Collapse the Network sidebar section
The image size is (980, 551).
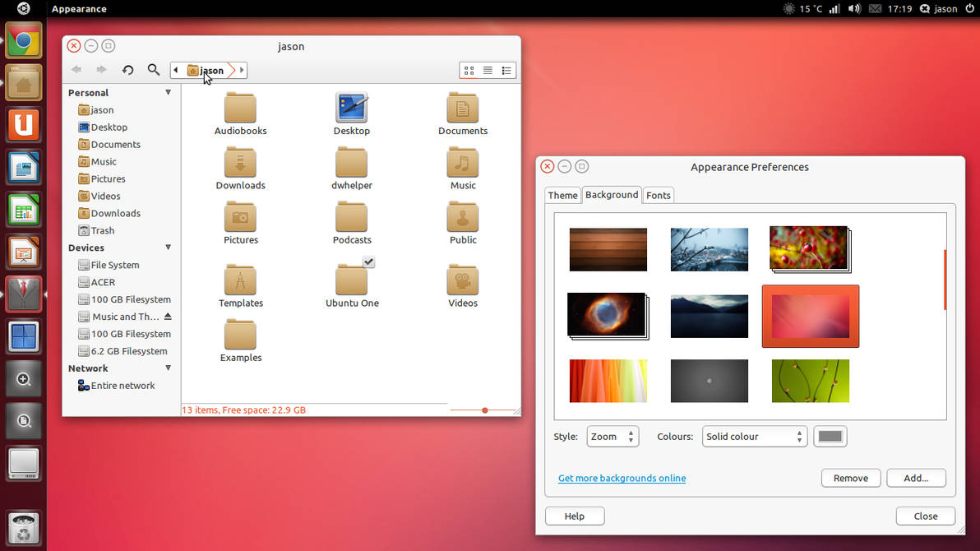pos(168,368)
